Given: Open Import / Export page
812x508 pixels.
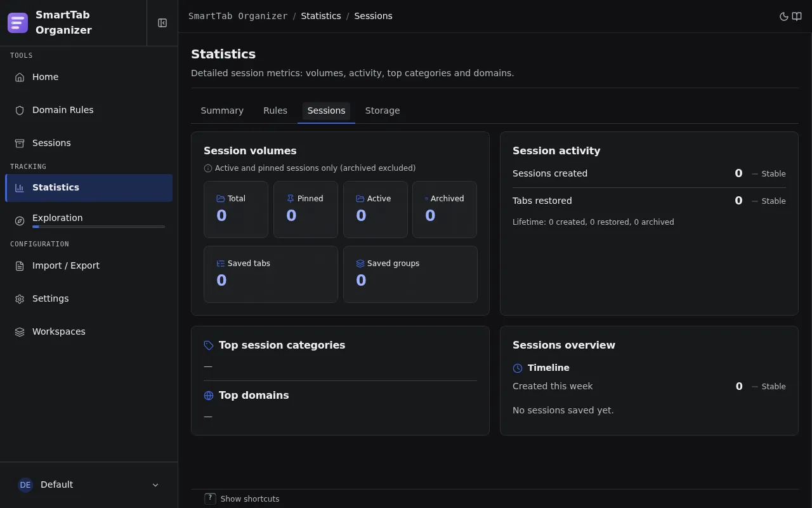Looking at the screenshot, I should pos(89,265).
